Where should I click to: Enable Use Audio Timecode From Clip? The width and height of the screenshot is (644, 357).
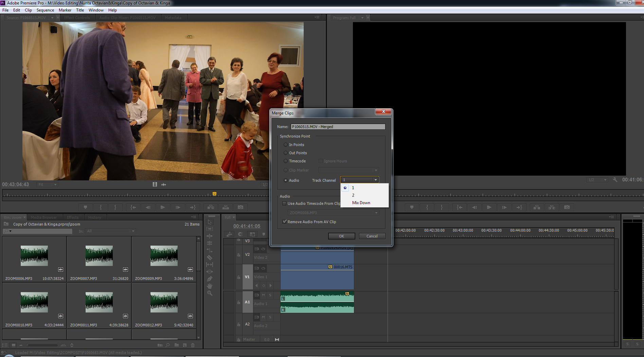[285, 203]
